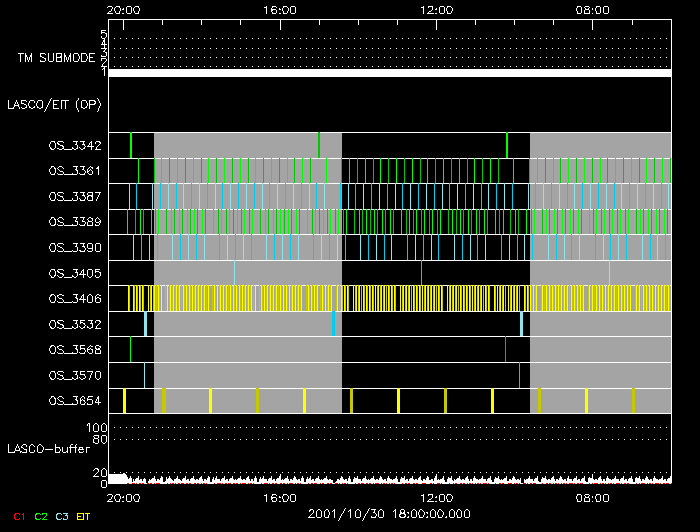Click the leftmost green marker in OS_3342 row
The height and width of the screenshot is (532, 700).
tap(131, 145)
